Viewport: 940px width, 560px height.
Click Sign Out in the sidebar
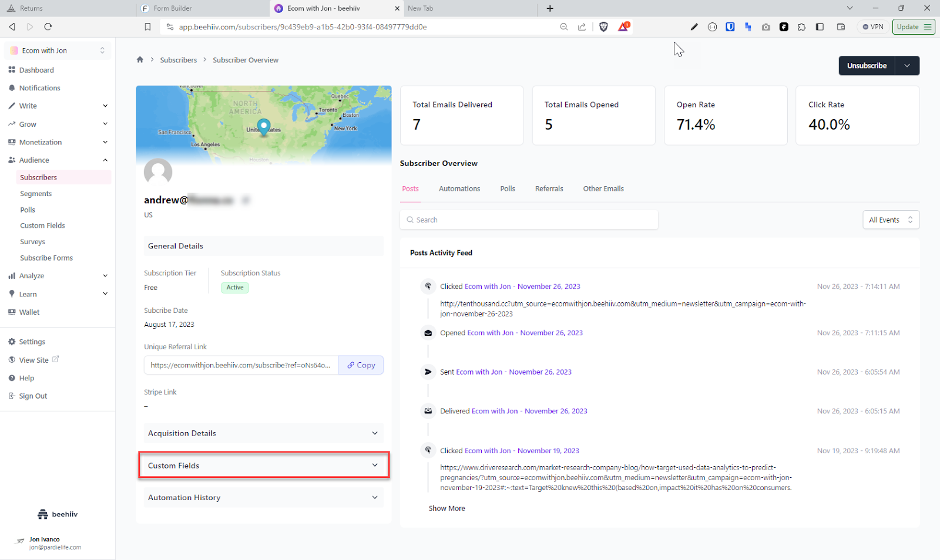33,396
